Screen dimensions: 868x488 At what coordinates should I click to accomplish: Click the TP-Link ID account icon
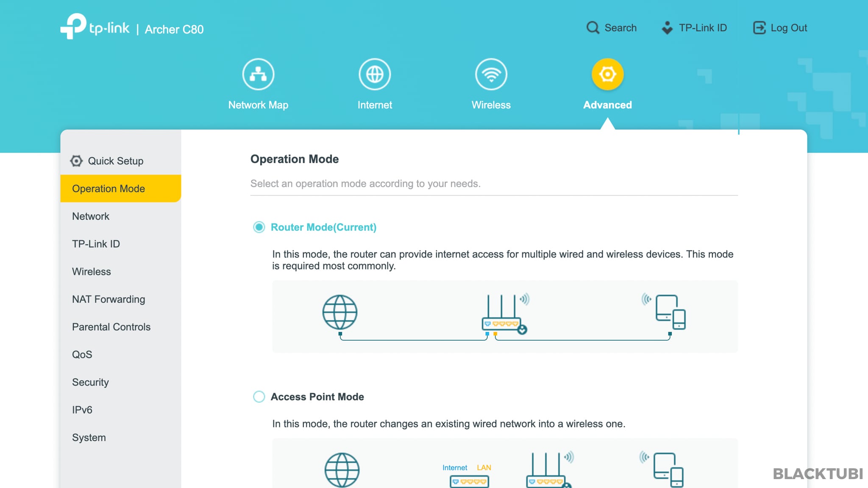tap(667, 28)
